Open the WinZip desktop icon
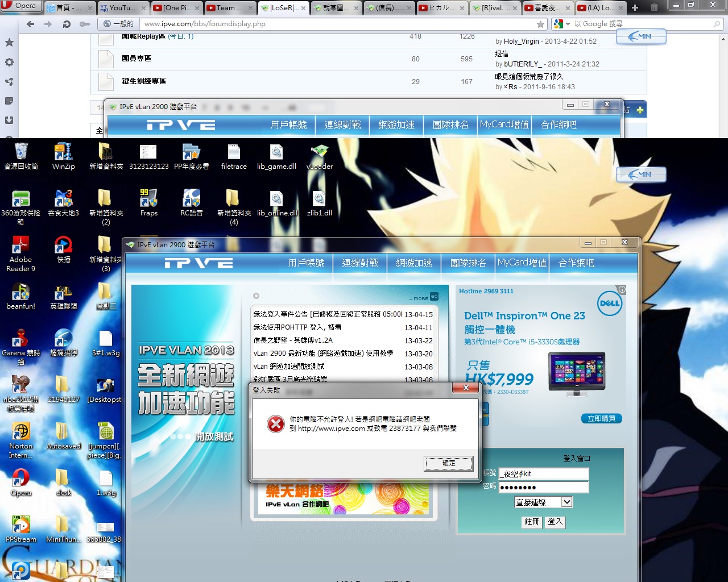The height and width of the screenshot is (582, 728). click(x=63, y=153)
